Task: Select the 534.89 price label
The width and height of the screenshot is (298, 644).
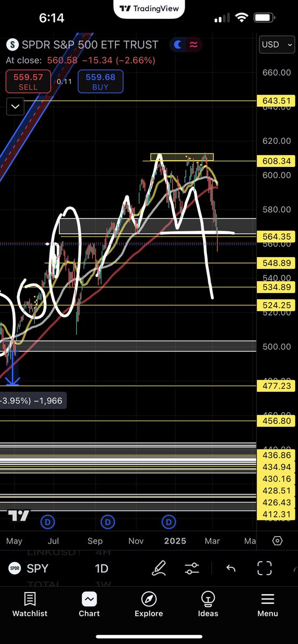Action: click(277, 287)
